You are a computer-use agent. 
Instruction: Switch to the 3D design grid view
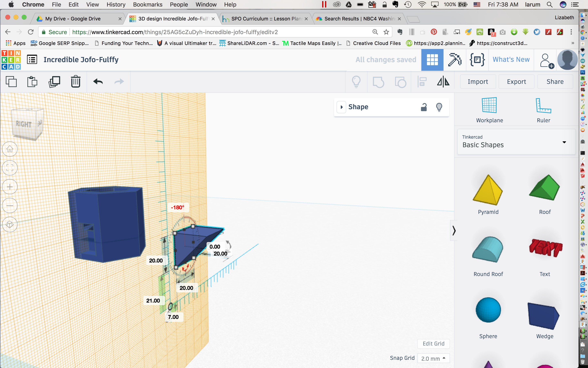pyautogui.click(x=432, y=60)
